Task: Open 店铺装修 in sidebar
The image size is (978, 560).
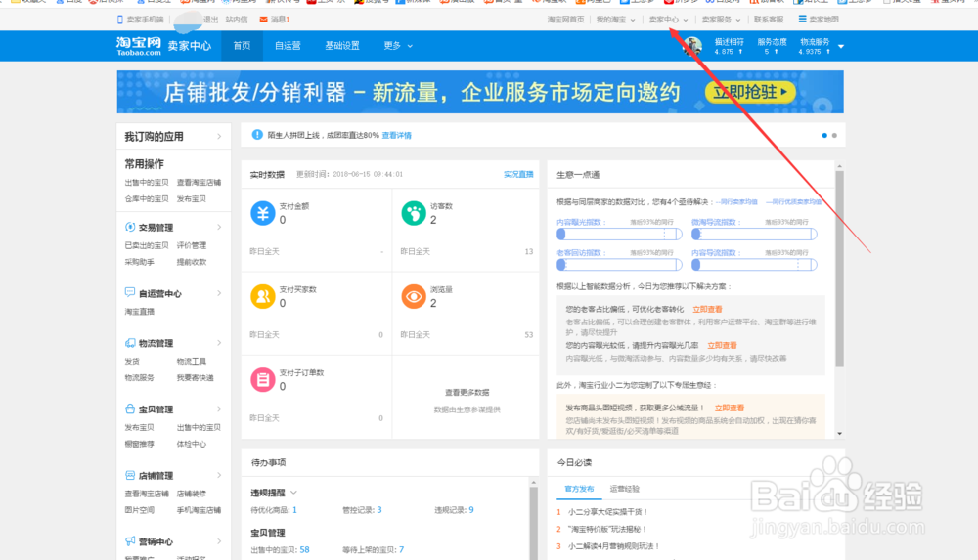Action: click(192, 494)
